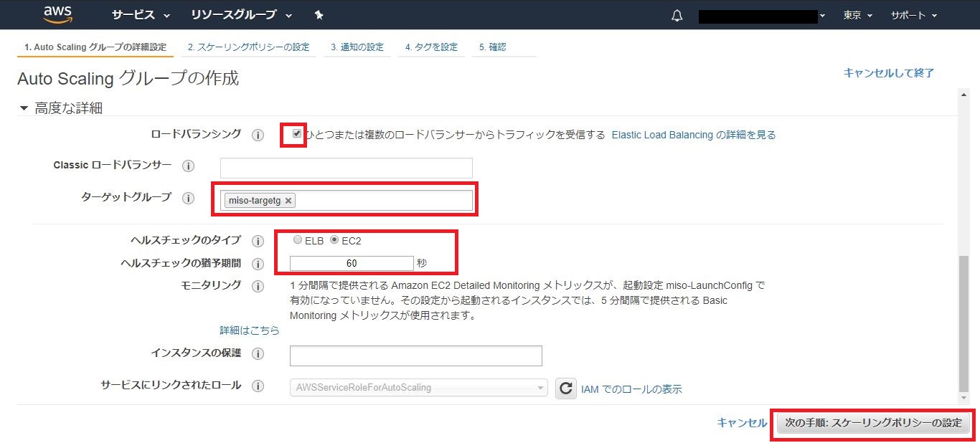This screenshot has height=448, width=980.
Task: Click 次の手順: スケーリングポリシーの設定 button
Action: [873, 423]
